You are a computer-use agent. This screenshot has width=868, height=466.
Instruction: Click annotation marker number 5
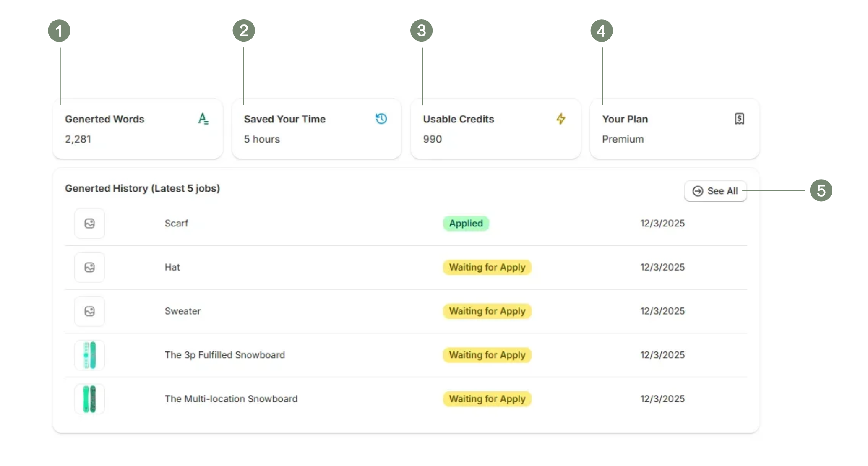click(x=821, y=190)
